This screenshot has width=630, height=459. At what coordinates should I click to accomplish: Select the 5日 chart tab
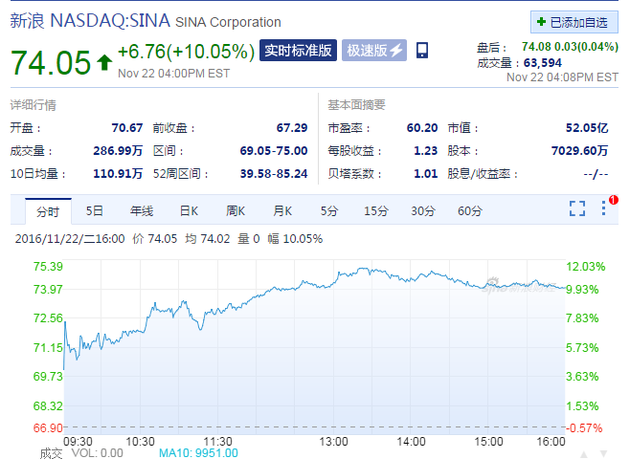[x=95, y=211]
